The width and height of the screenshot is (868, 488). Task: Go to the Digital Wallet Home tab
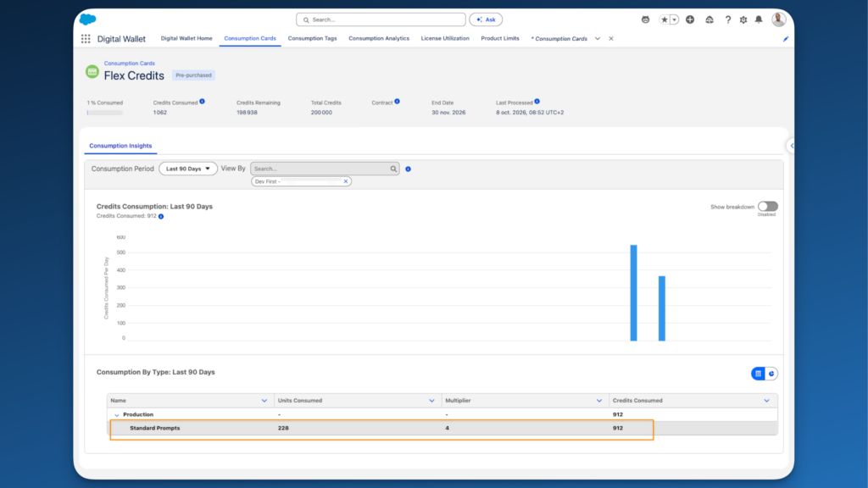(x=186, y=38)
